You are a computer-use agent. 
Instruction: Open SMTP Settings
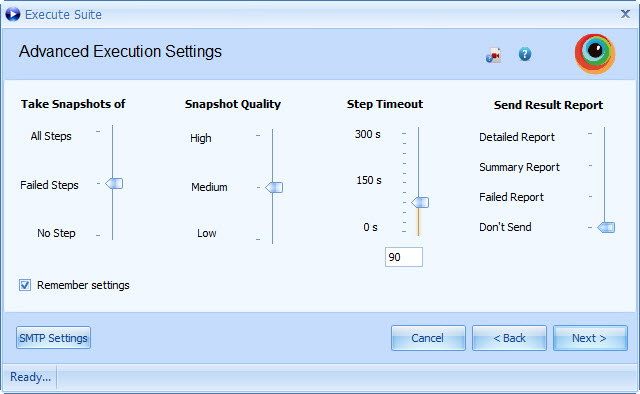coord(53,338)
